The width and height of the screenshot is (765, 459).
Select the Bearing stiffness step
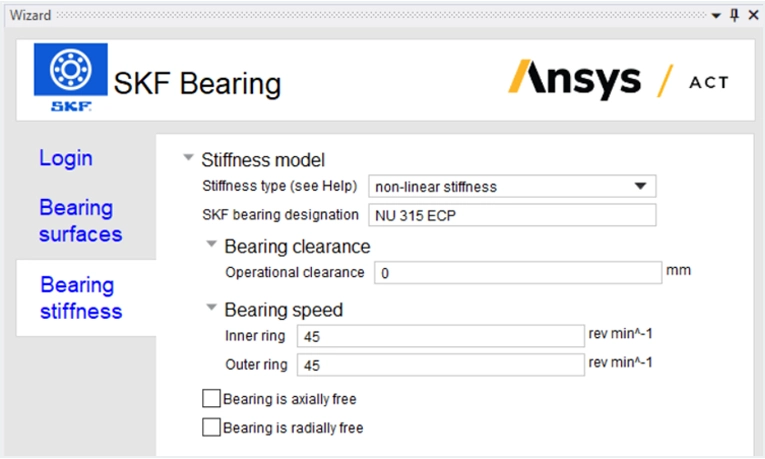coord(81,298)
